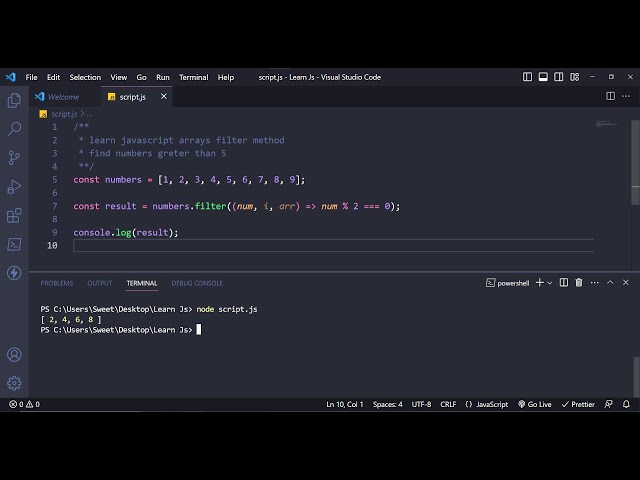Open the terminal-style icon in activity bar
This screenshot has height=480, width=640.
tap(14, 244)
